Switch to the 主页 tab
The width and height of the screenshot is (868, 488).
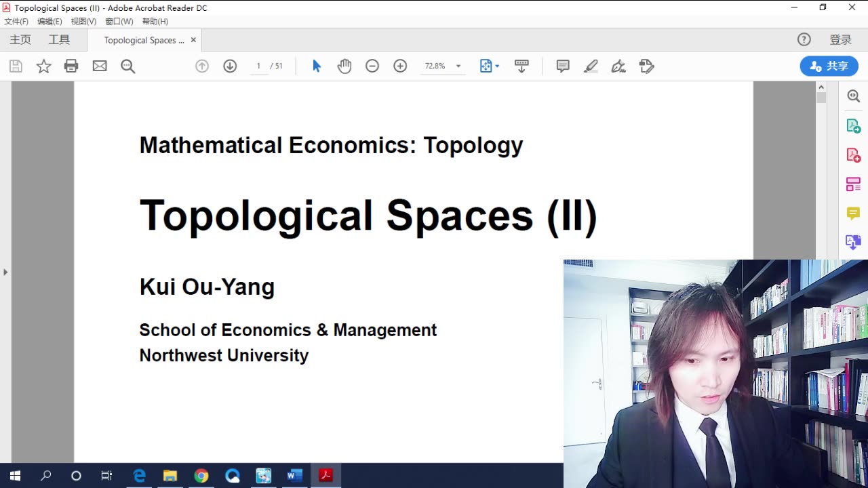[x=20, y=40]
